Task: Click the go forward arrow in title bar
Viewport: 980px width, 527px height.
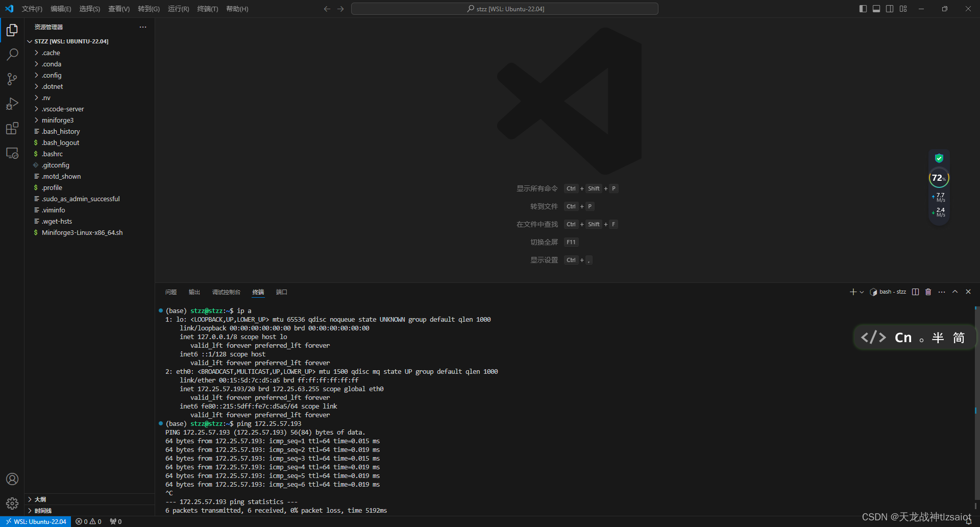Action: (340, 9)
